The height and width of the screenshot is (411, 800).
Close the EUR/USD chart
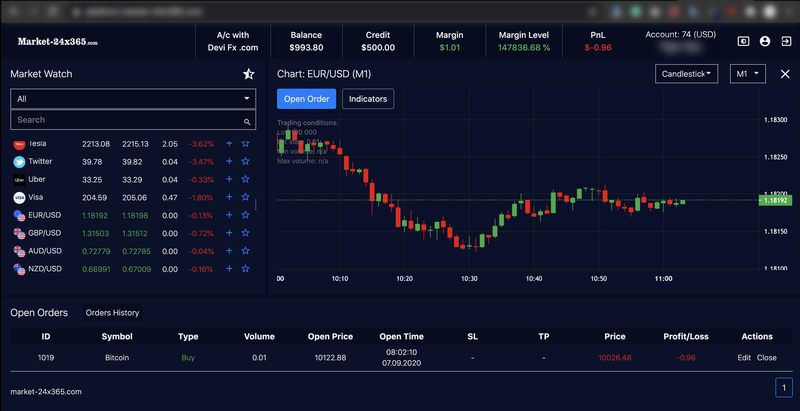click(x=785, y=74)
